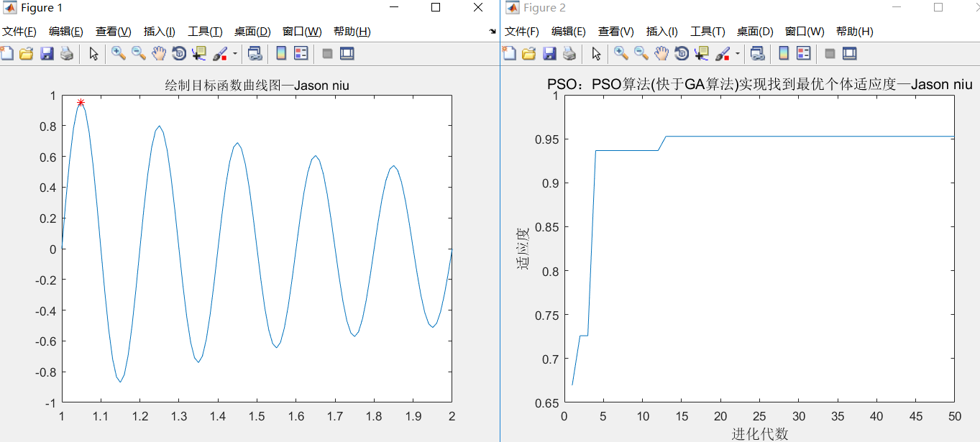980x442 pixels.
Task: Select the Edit Plot arrow in Figure 2
Action: pos(596,53)
